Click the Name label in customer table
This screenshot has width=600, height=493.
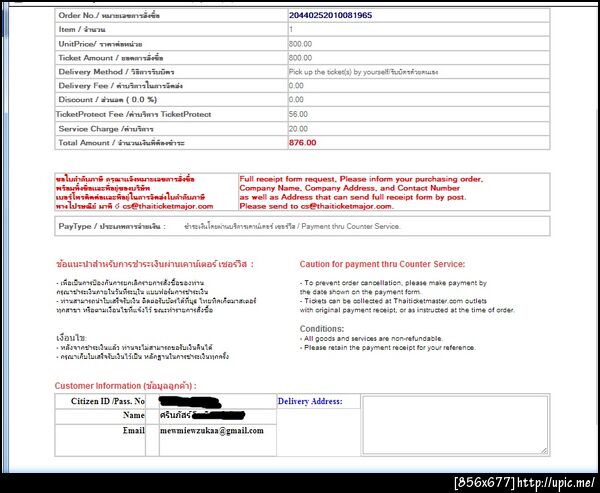click(134, 415)
